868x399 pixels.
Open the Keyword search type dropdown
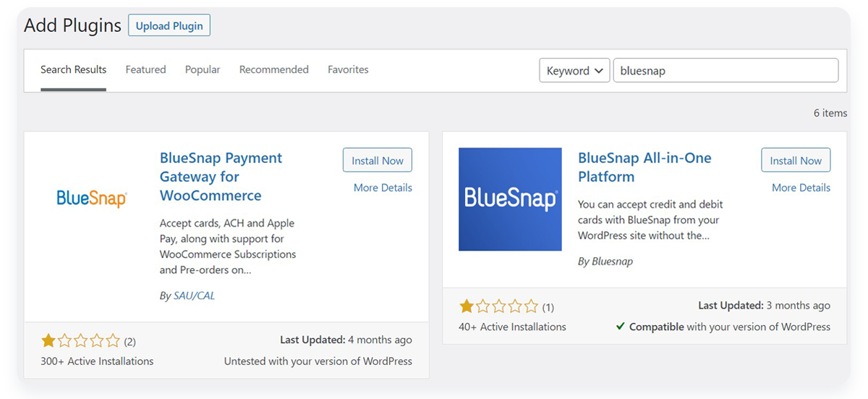click(x=574, y=71)
